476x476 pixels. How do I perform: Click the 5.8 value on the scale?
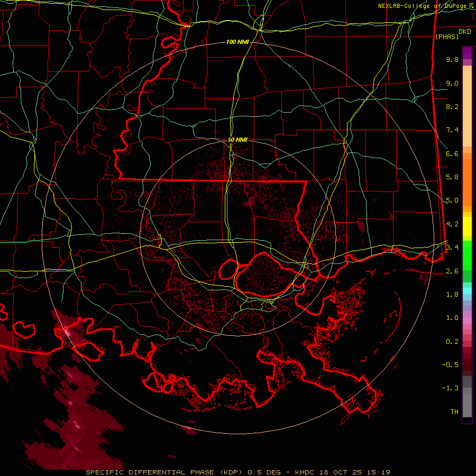pyautogui.click(x=452, y=177)
